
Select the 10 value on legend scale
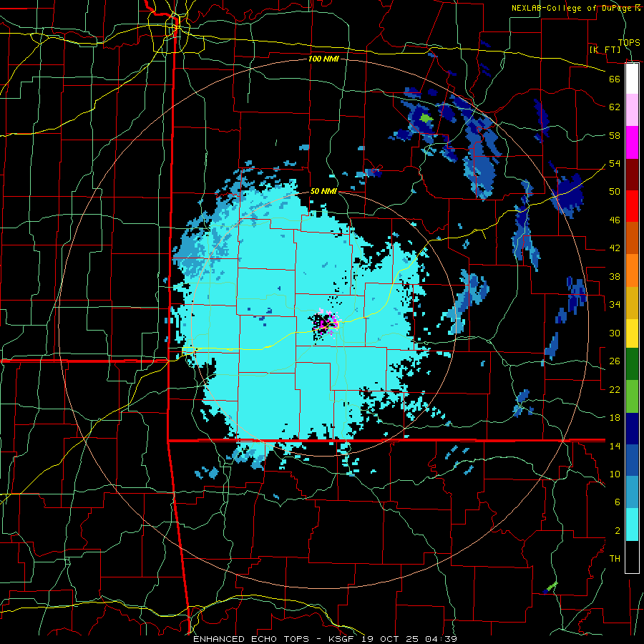click(615, 474)
